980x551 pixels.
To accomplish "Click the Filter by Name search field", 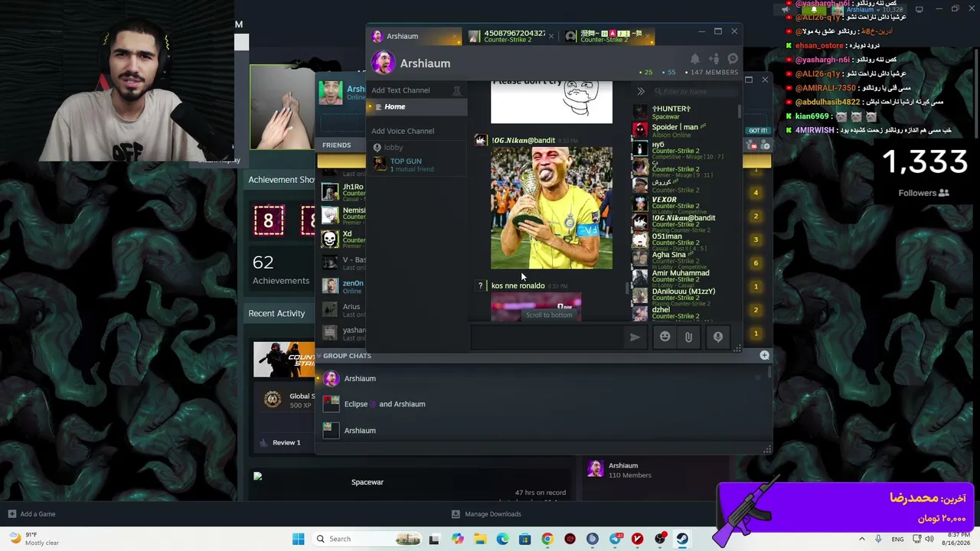I will click(x=695, y=91).
